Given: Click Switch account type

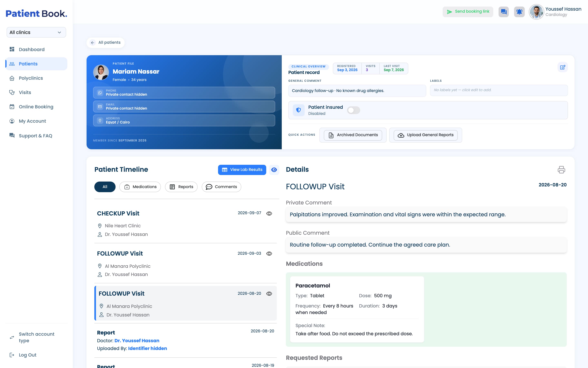Looking at the screenshot, I should click(36, 337).
